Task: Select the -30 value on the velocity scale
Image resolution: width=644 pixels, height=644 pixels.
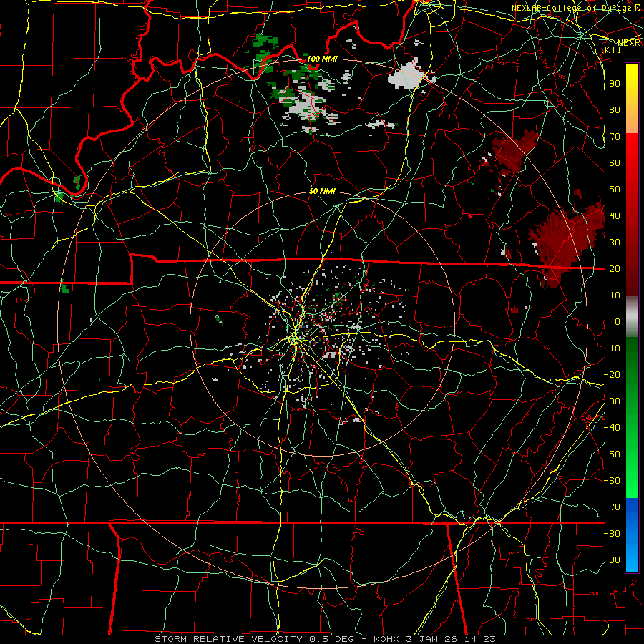Action: click(612, 401)
